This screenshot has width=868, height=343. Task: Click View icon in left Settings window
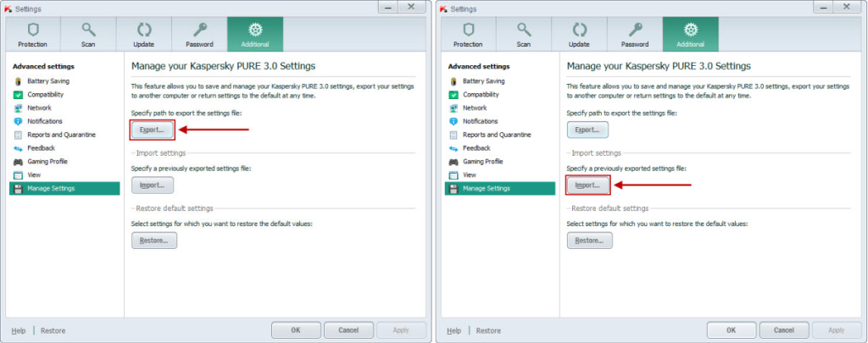[19, 174]
